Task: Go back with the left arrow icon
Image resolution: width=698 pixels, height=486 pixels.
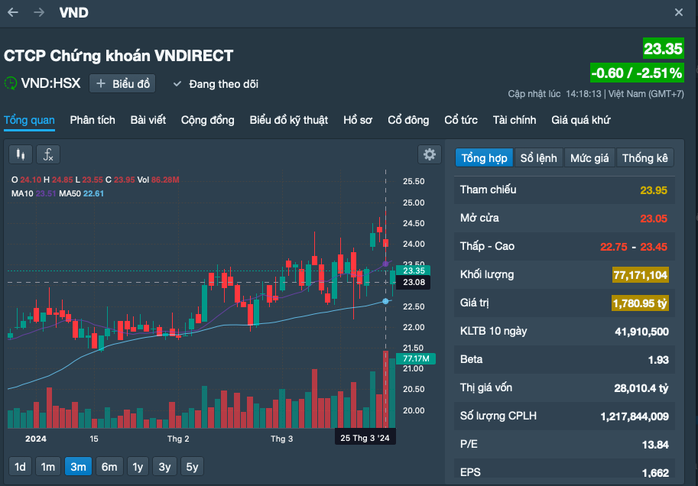Action: (x=12, y=12)
